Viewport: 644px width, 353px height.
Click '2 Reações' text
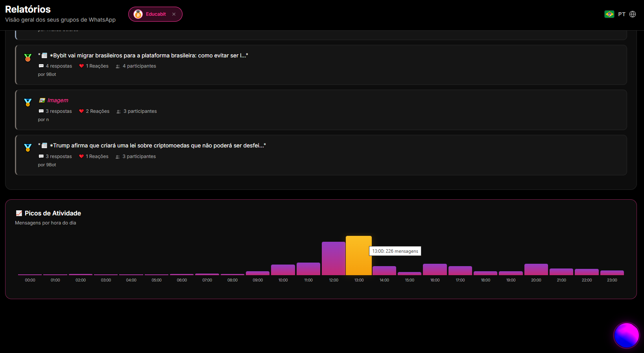point(98,111)
